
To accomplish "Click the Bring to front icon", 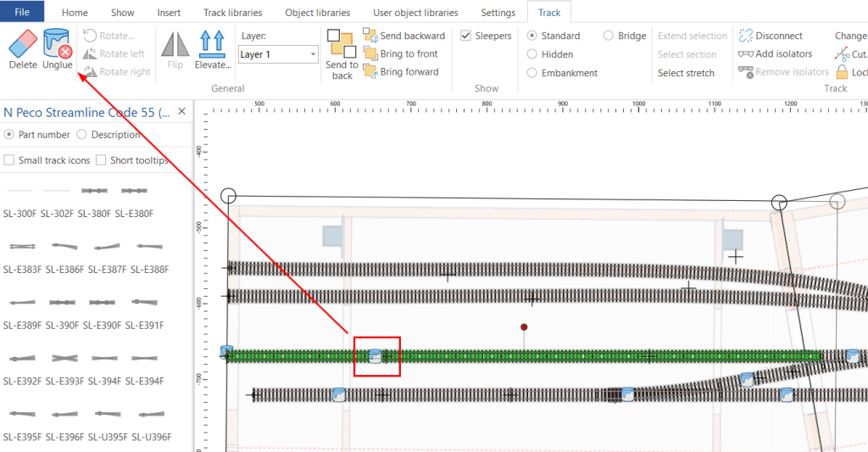I will tap(370, 54).
